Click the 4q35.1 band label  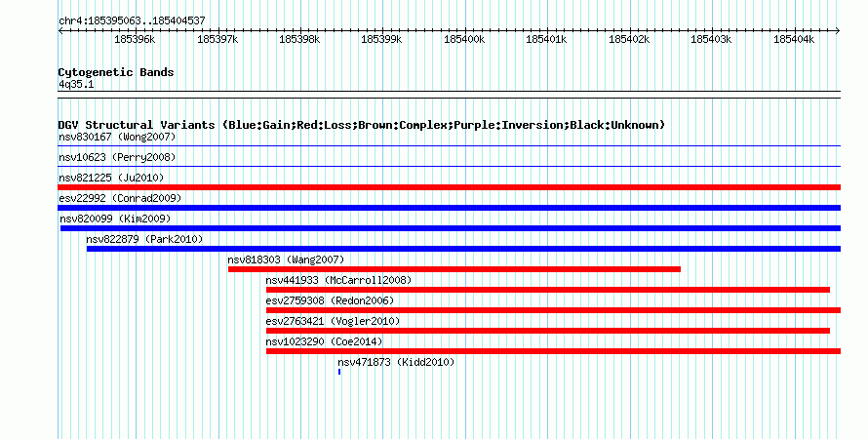(76, 84)
